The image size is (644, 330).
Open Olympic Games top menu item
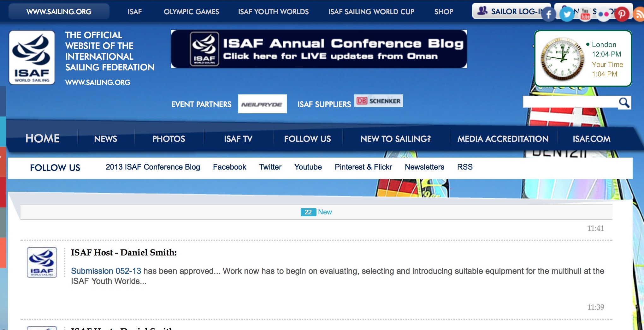click(x=191, y=12)
